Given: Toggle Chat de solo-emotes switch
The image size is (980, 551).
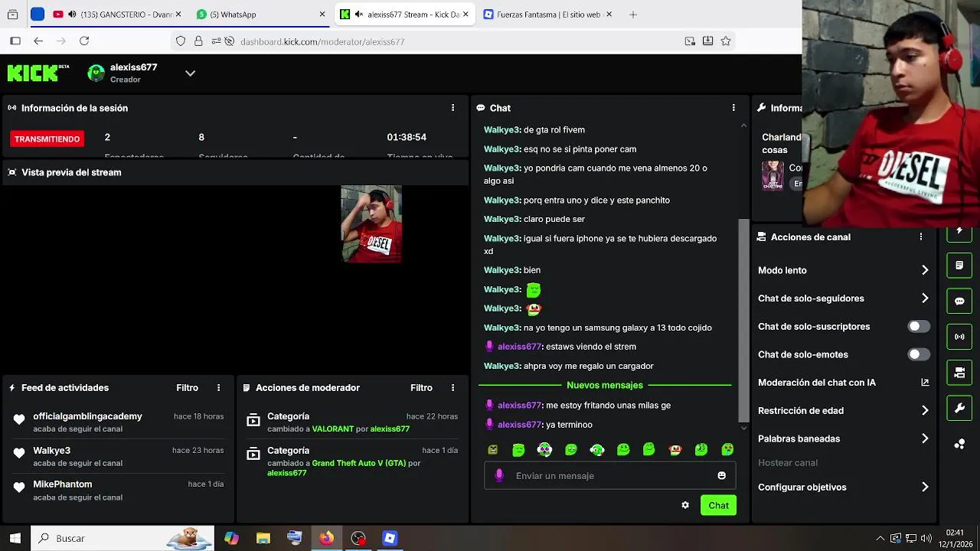Looking at the screenshot, I should tap(919, 354).
